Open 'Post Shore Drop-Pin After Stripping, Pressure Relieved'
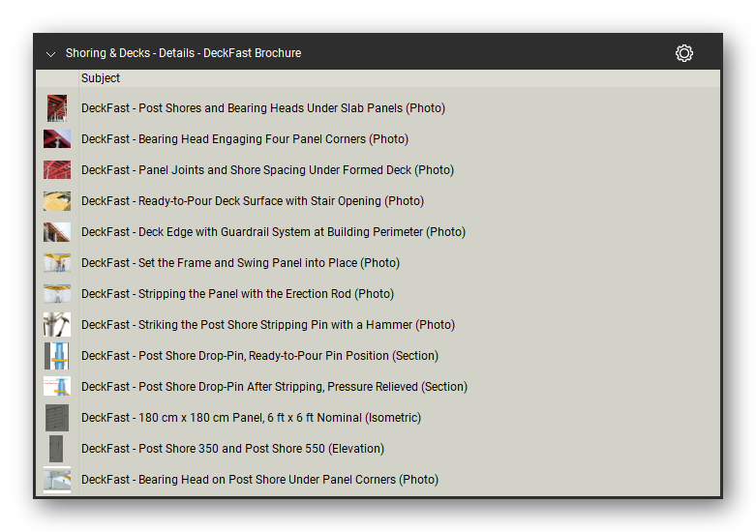Viewport: 756px width, 532px height. tap(274, 387)
